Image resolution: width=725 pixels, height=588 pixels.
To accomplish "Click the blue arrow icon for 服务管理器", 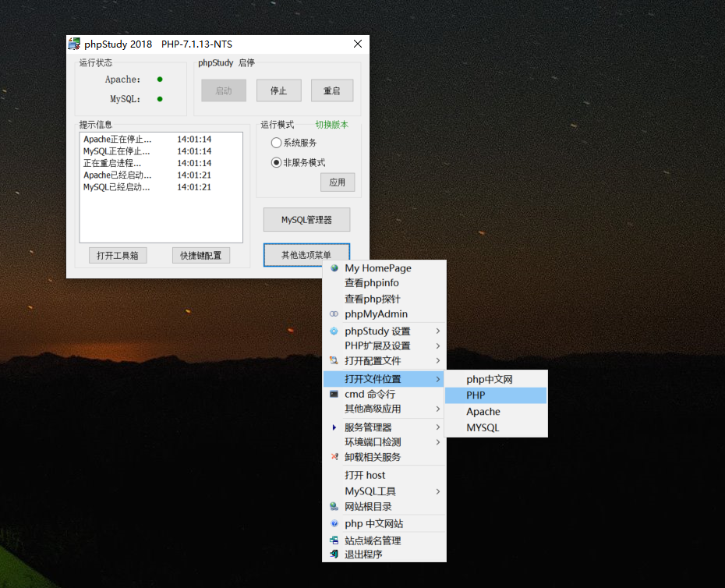I will [x=334, y=427].
